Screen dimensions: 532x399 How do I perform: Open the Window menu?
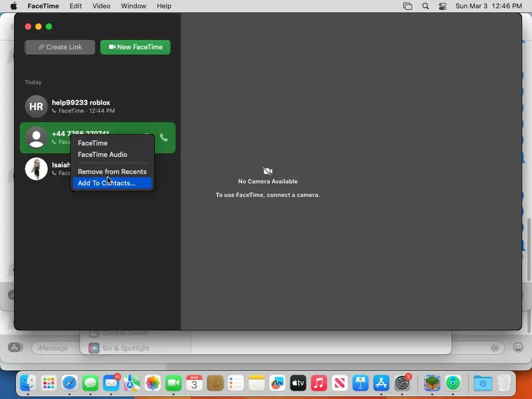click(x=134, y=6)
